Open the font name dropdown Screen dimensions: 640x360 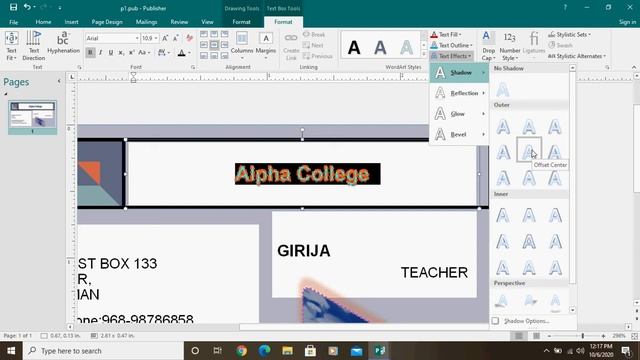pos(137,38)
